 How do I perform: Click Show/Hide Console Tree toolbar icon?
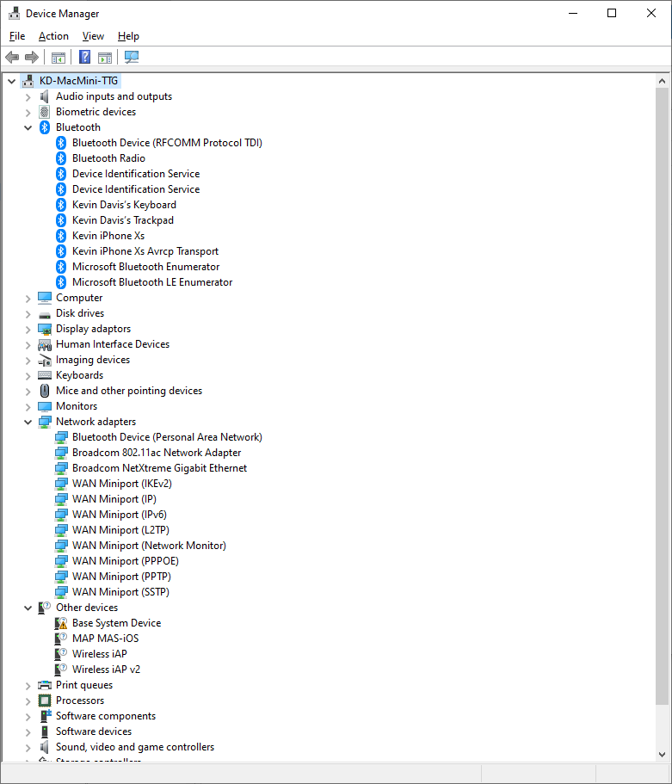pos(58,57)
